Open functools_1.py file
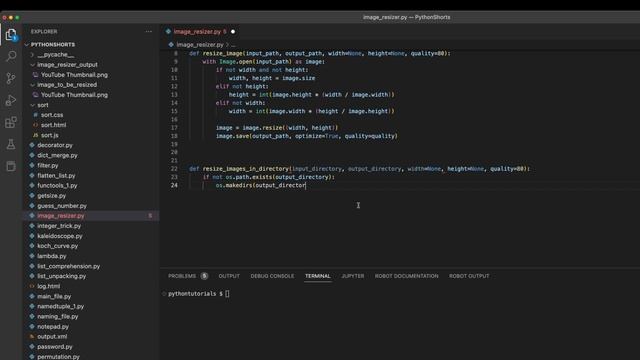640x360 pixels. click(57, 185)
